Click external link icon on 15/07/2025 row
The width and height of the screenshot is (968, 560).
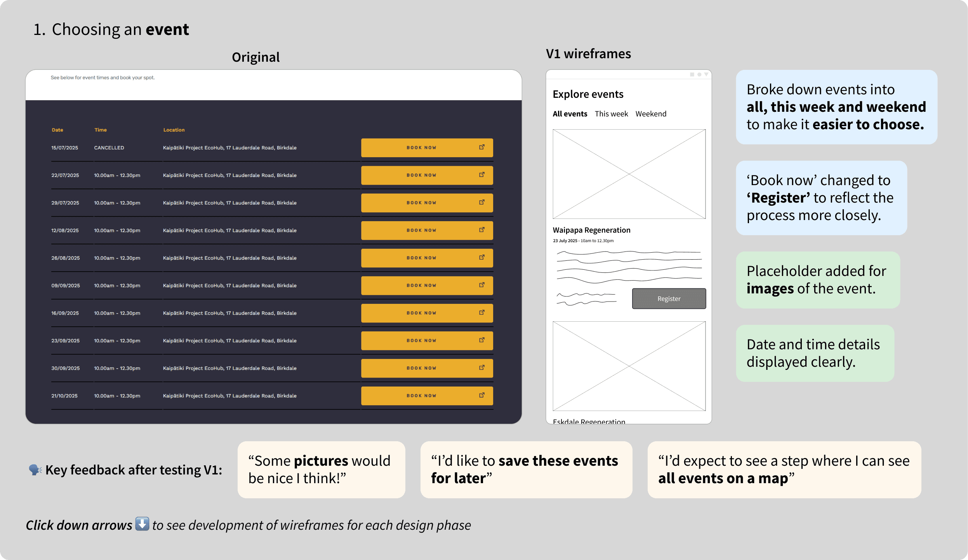tap(482, 147)
